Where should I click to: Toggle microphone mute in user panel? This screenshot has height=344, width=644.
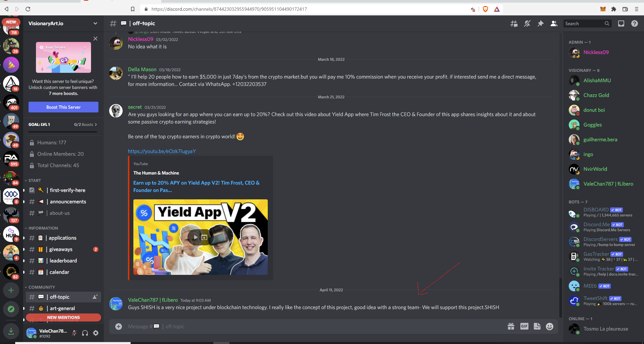(x=74, y=333)
